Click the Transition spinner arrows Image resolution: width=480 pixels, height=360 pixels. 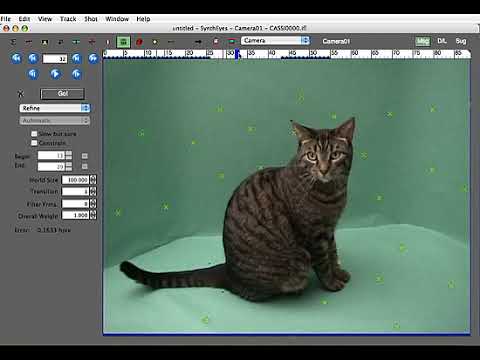(93, 192)
